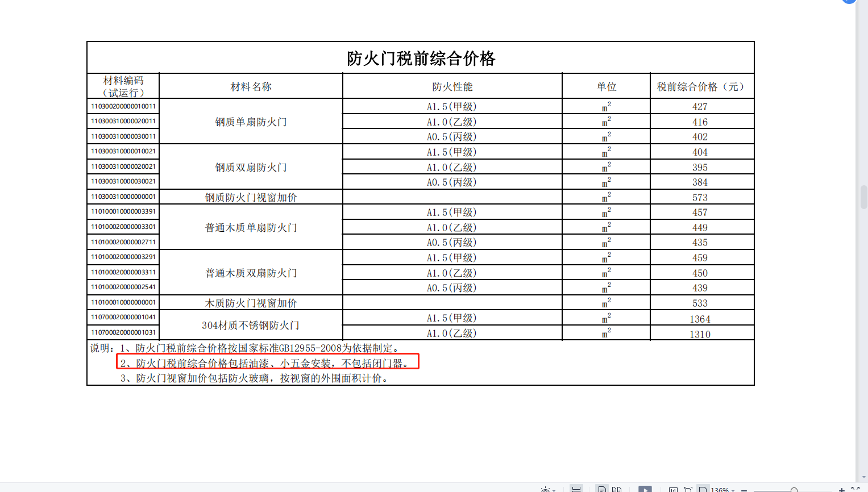Image resolution: width=868 pixels, height=492 pixels.
Task: Click the price value 457
Action: pyautogui.click(x=700, y=212)
